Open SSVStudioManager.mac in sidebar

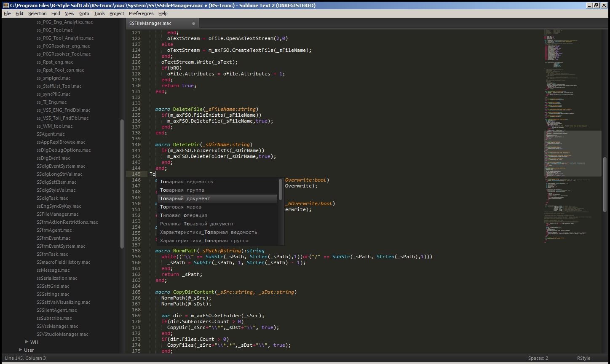point(62,334)
